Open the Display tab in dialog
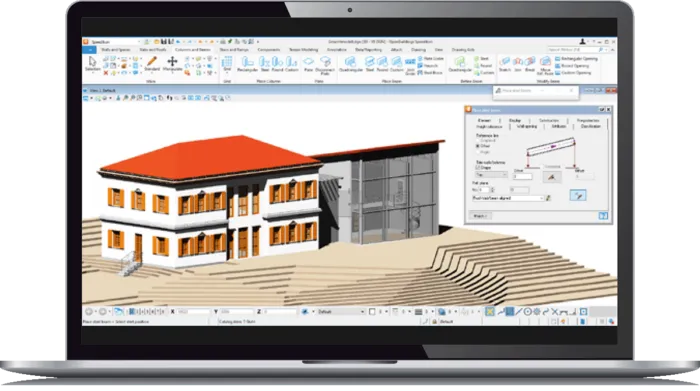700x391 pixels. 515,121
